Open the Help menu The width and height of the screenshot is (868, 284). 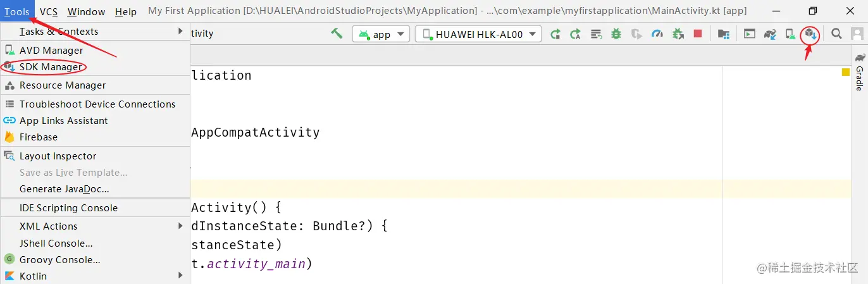point(126,11)
